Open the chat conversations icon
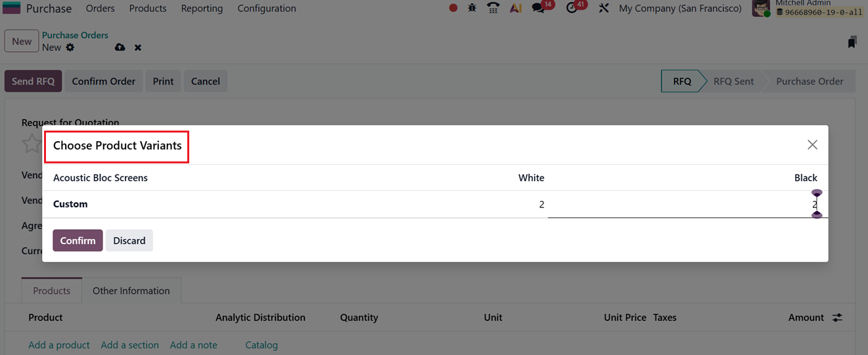This screenshot has height=355, width=868. click(x=539, y=9)
